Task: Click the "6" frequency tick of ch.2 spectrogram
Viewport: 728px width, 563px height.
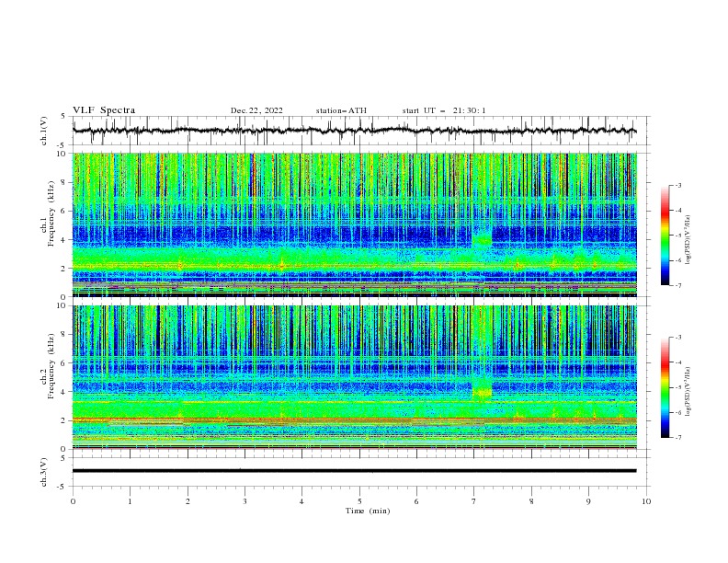Action: click(x=64, y=363)
